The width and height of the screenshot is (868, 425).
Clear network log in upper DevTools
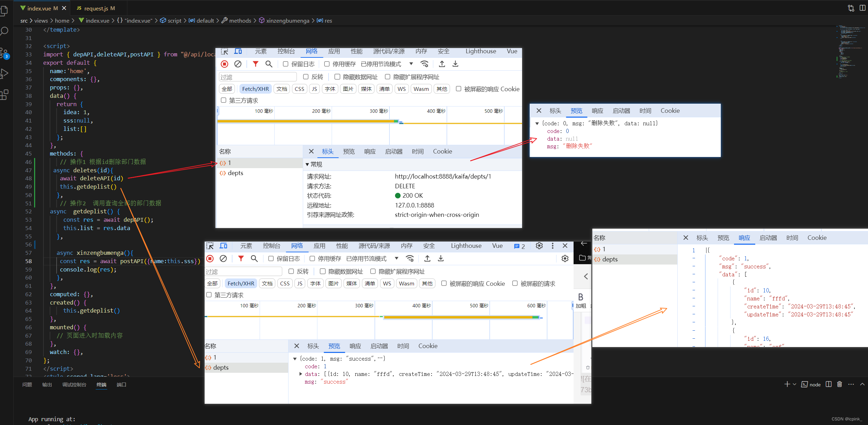tap(238, 64)
